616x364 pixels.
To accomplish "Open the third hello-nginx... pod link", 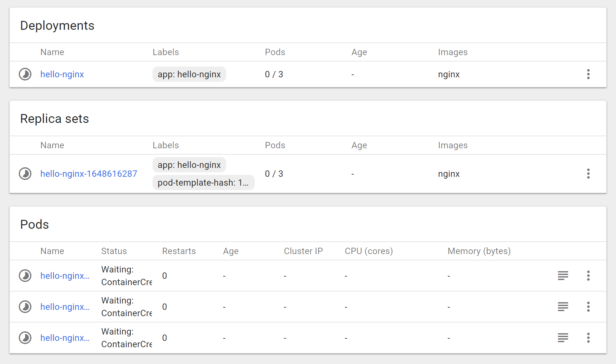I will pos(65,338).
